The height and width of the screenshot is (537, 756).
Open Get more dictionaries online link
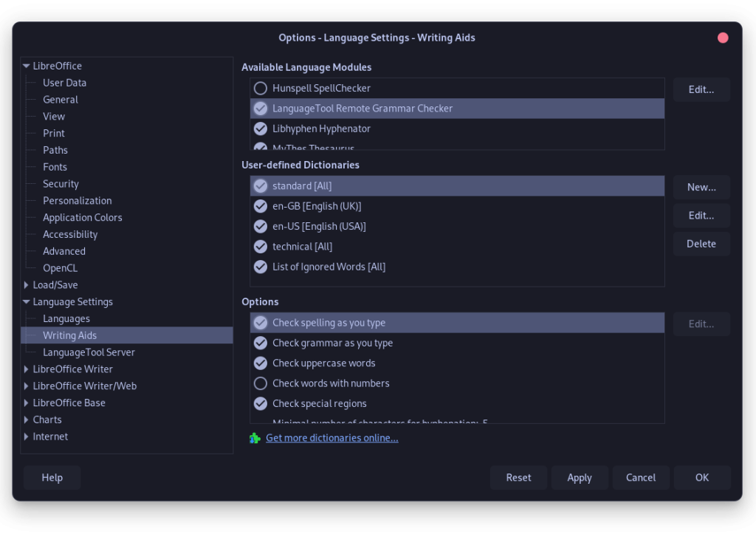tap(331, 438)
